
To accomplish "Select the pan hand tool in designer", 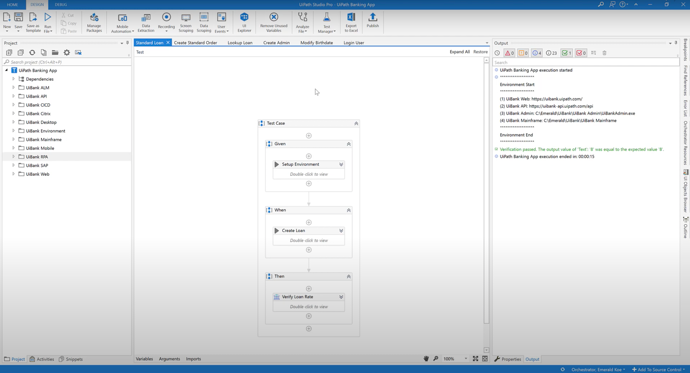I will point(426,358).
